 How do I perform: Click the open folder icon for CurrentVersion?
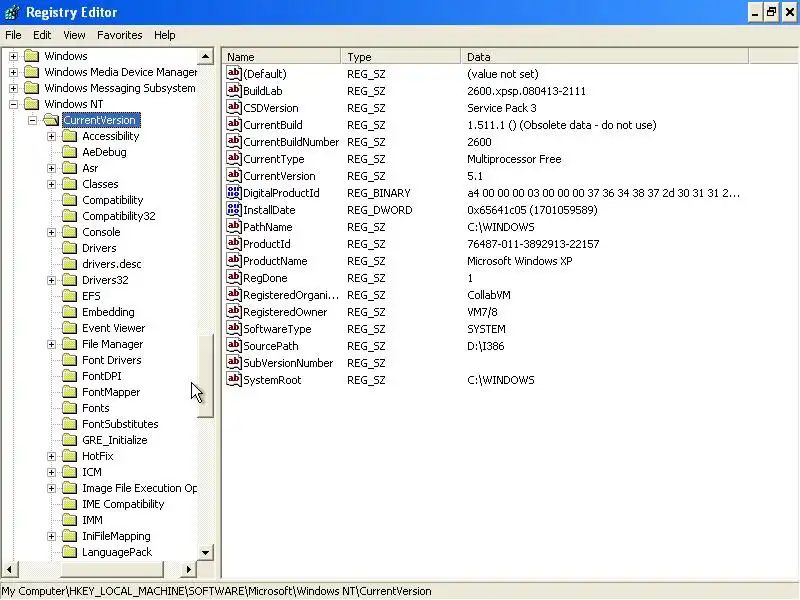(x=51, y=120)
